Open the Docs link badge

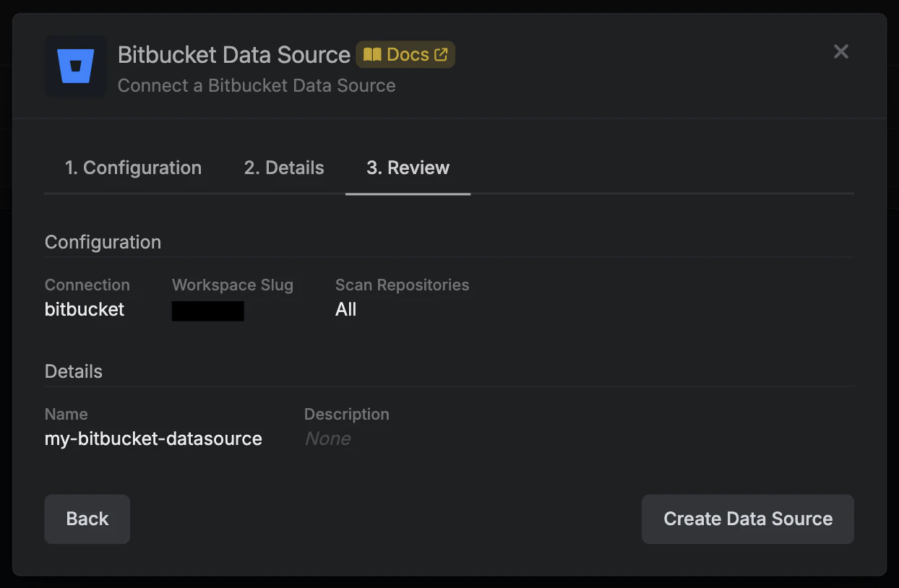[x=405, y=54]
